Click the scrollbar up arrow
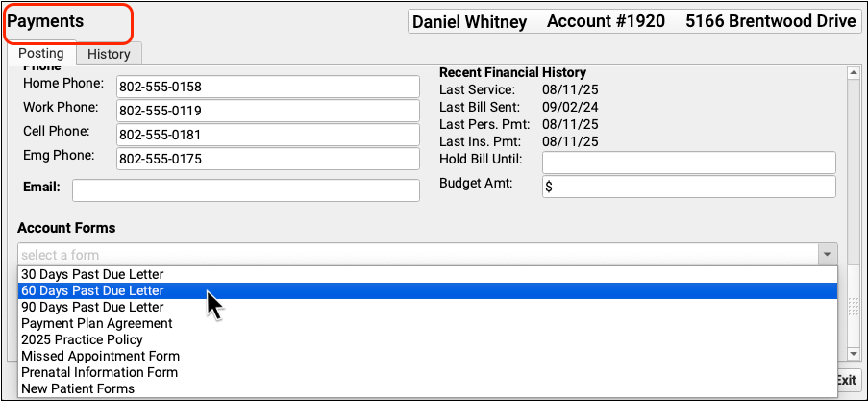The image size is (868, 401). 852,72
